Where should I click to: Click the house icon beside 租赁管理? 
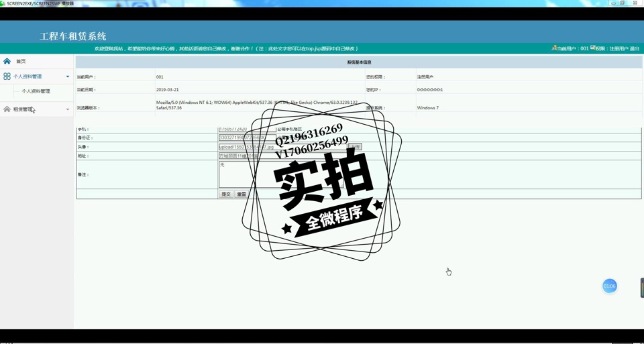pyautogui.click(x=7, y=109)
